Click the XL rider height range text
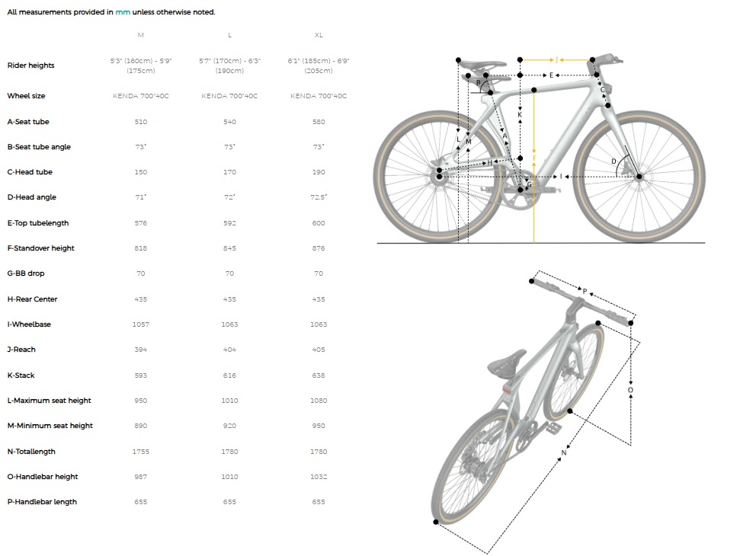 [x=319, y=66]
